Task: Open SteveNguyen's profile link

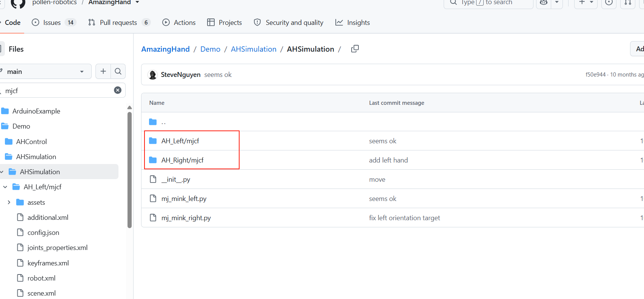Action: click(x=181, y=75)
